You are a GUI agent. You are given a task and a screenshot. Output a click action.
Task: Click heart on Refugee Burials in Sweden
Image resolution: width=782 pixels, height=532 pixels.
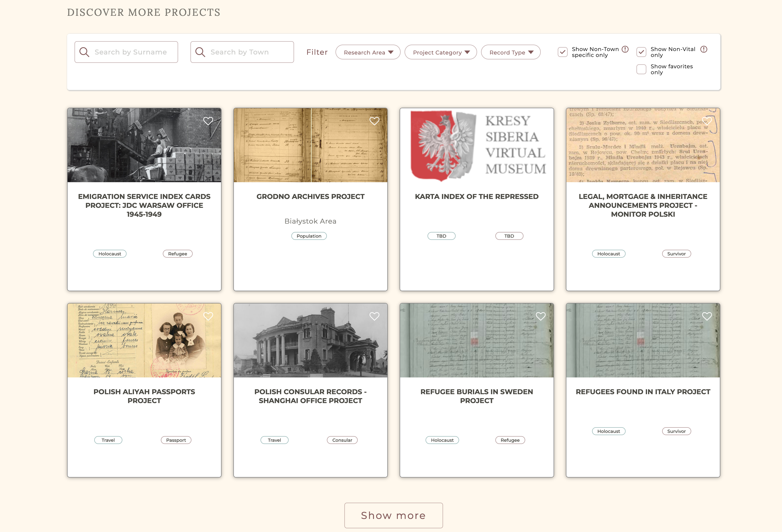tap(540, 316)
